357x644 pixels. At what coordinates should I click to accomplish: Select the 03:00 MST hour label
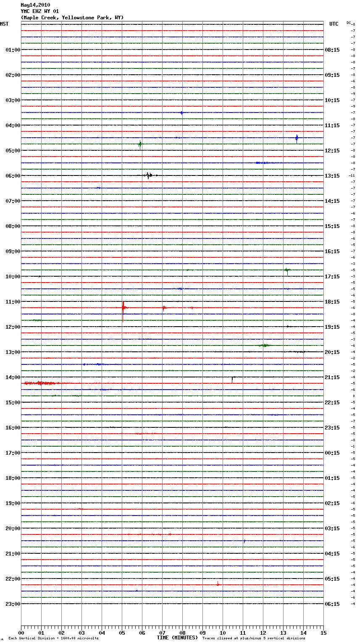coord(13,100)
